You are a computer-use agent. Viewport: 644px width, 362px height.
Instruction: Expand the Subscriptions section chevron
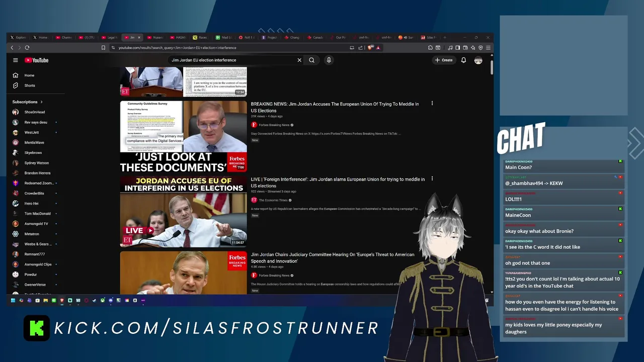(41, 102)
